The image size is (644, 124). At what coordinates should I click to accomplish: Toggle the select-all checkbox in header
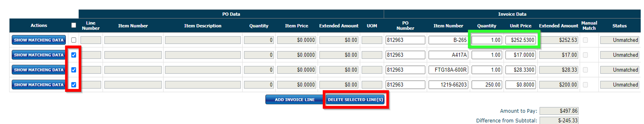tap(74, 25)
